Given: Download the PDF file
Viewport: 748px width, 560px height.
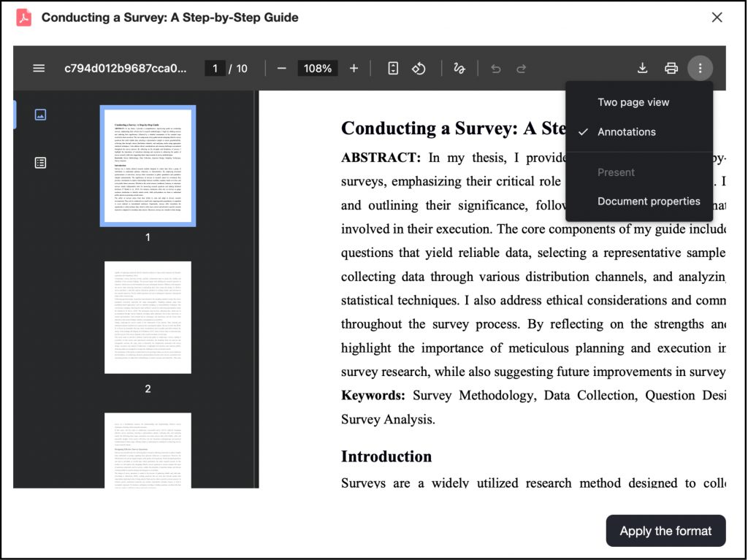Looking at the screenshot, I should (x=642, y=68).
